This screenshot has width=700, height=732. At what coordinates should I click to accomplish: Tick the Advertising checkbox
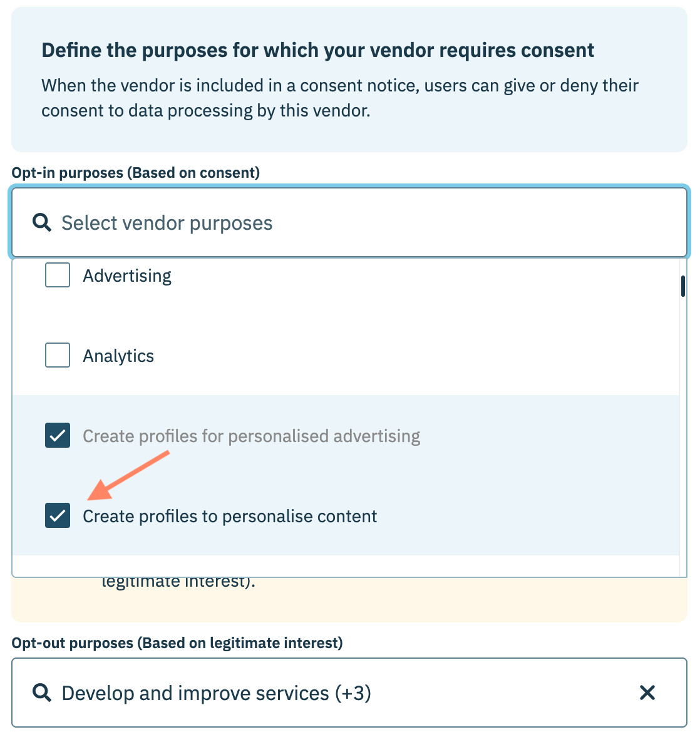58,276
